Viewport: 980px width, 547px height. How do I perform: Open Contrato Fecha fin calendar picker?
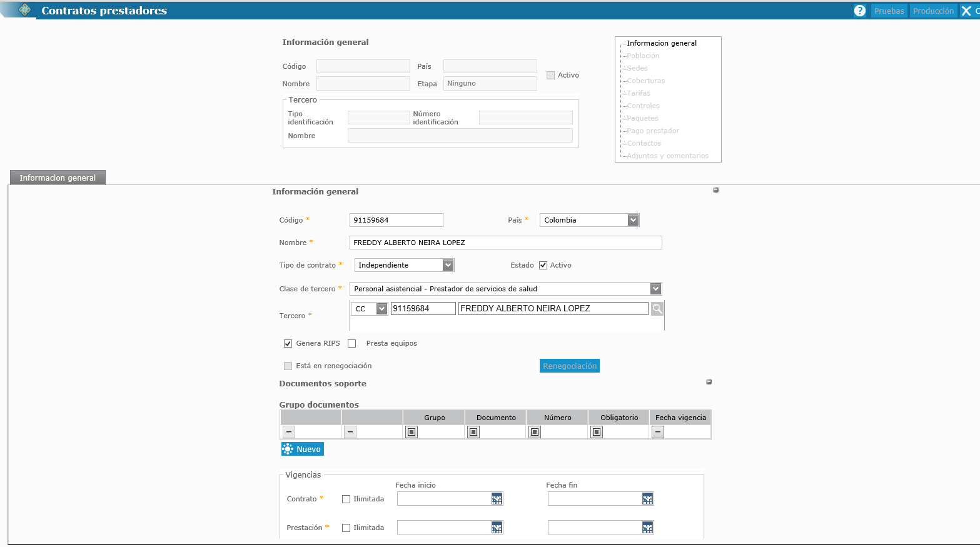647,499
